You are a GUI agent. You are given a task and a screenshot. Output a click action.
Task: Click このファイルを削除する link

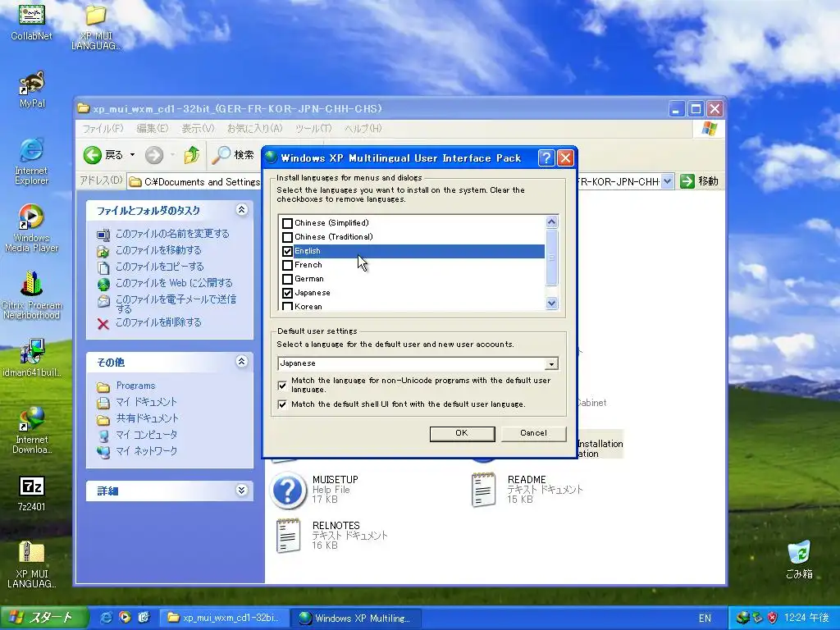click(158, 322)
